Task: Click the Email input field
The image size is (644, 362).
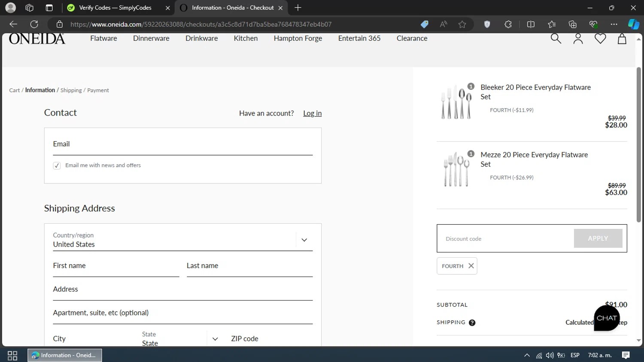Action: pos(183,144)
